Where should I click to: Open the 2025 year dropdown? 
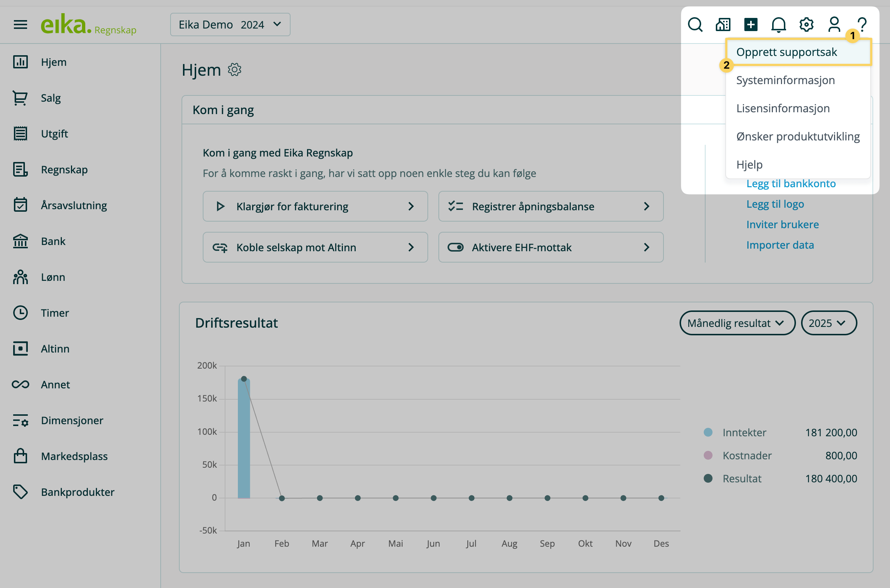(x=828, y=323)
